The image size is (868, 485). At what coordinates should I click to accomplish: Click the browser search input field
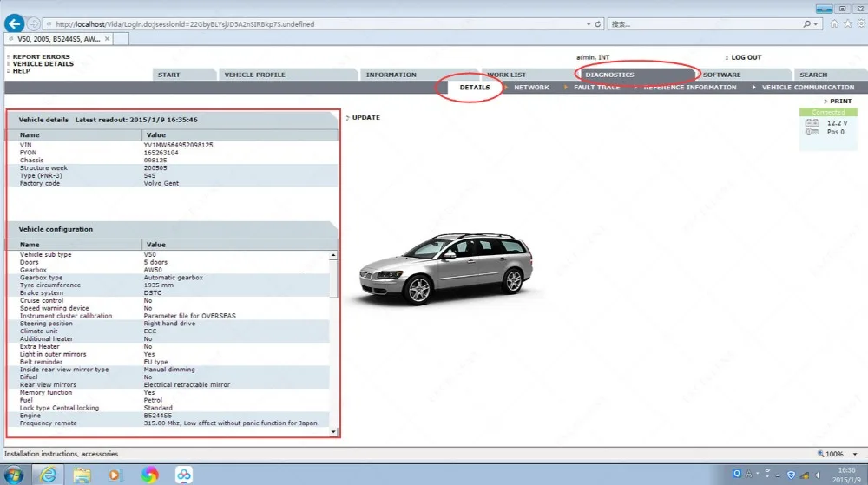click(x=704, y=24)
